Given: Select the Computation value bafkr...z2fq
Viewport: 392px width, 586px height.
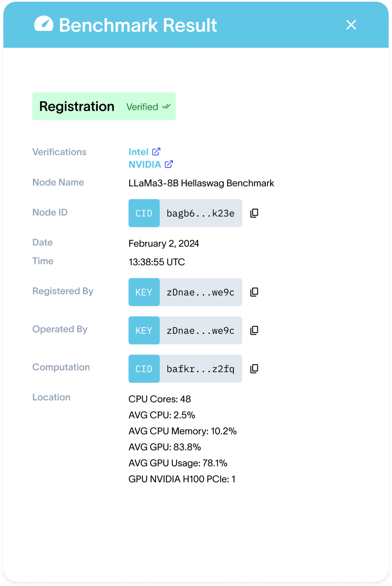Looking at the screenshot, I should point(201,369).
